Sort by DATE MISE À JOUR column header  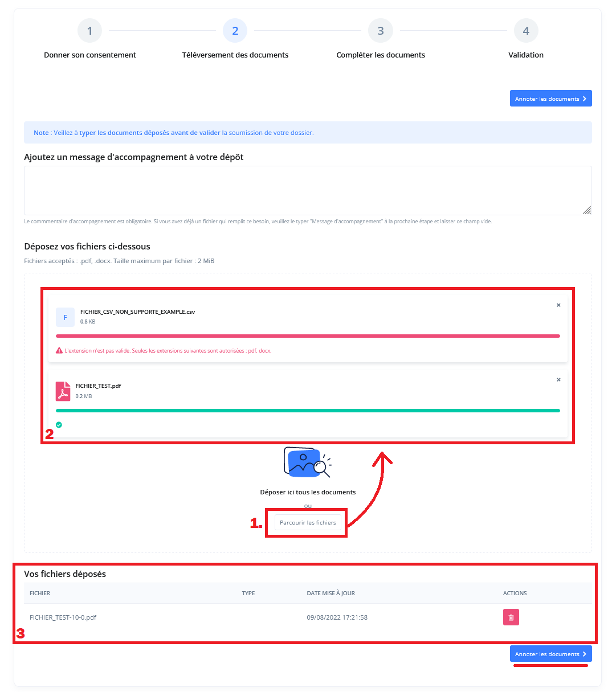tap(331, 593)
